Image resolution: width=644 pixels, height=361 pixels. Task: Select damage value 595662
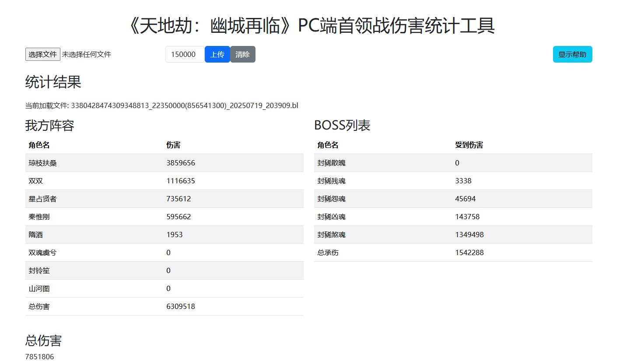(178, 217)
